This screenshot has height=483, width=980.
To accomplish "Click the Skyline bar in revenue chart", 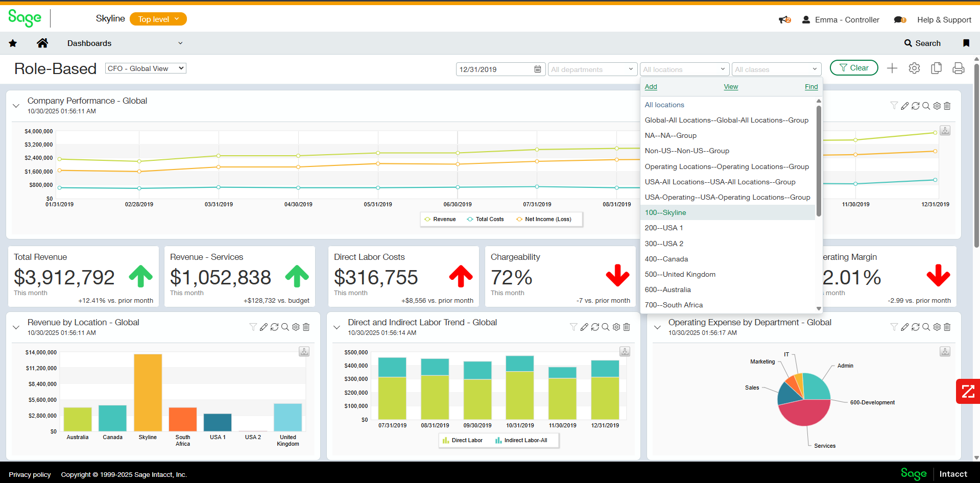I will [148, 392].
